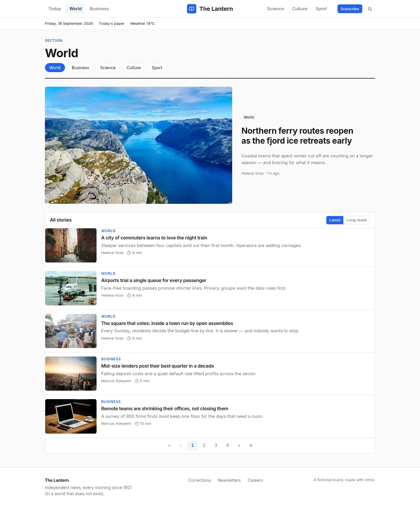Click World tag above ferry headline

coord(249,117)
